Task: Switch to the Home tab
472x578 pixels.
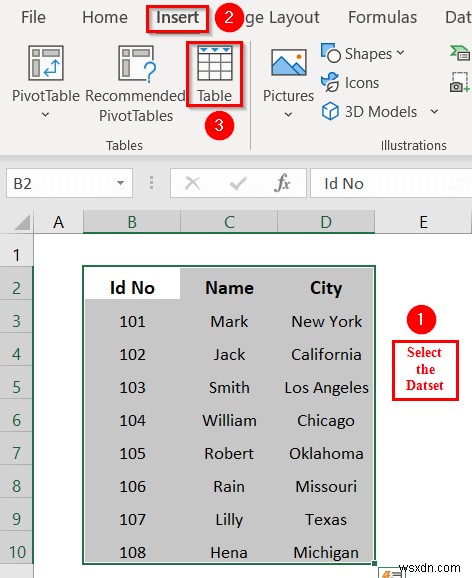Action: point(105,17)
